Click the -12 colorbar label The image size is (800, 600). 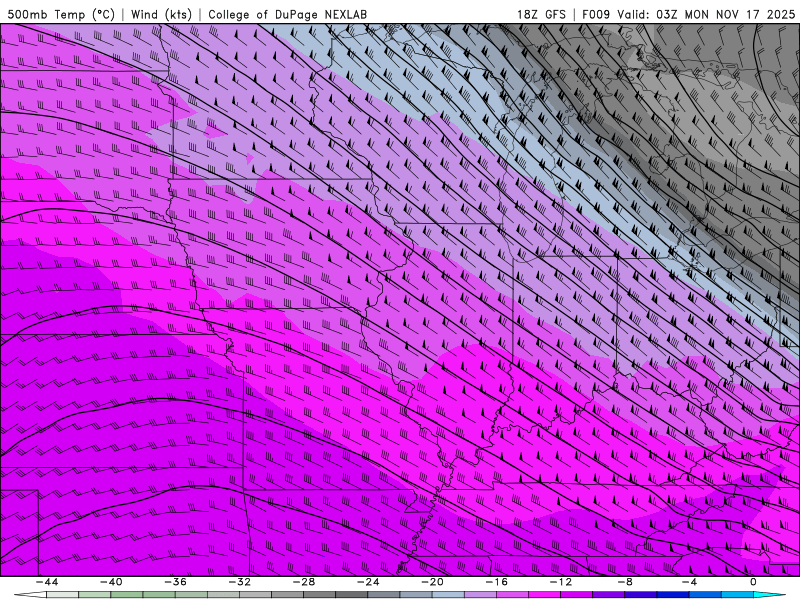[x=561, y=582]
